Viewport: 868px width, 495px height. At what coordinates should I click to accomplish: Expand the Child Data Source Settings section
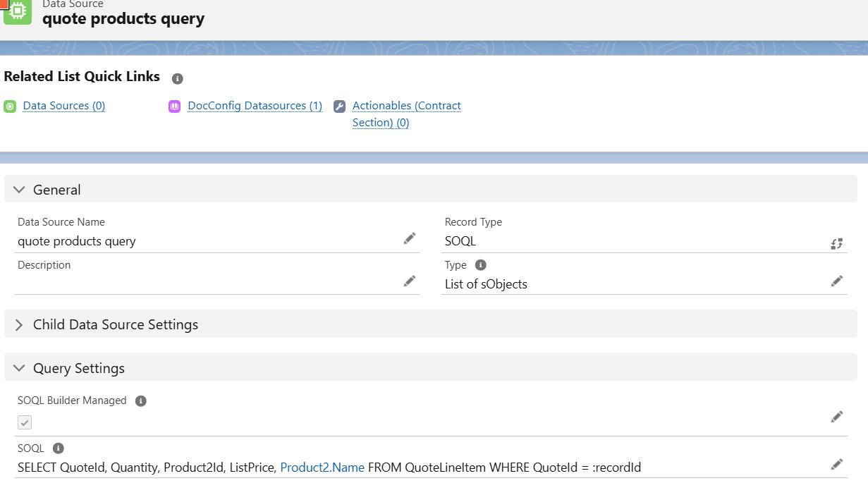tap(19, 324)
